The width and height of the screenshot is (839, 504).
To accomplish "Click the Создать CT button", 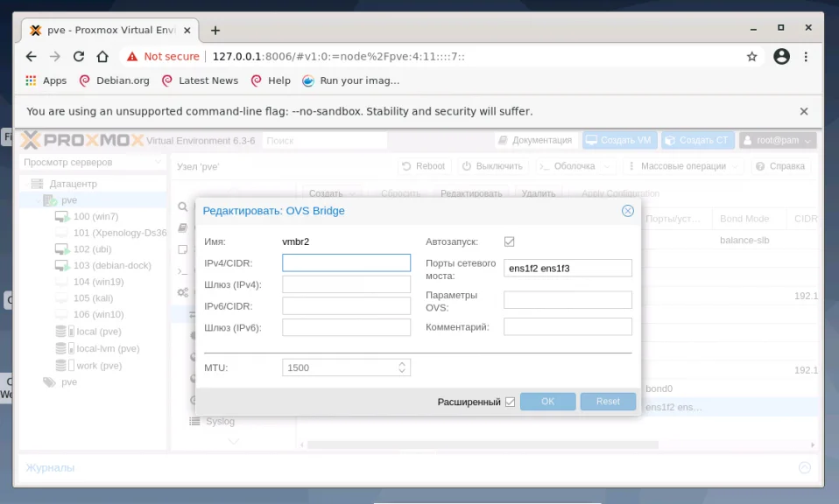I will click(x=698, y=140).
